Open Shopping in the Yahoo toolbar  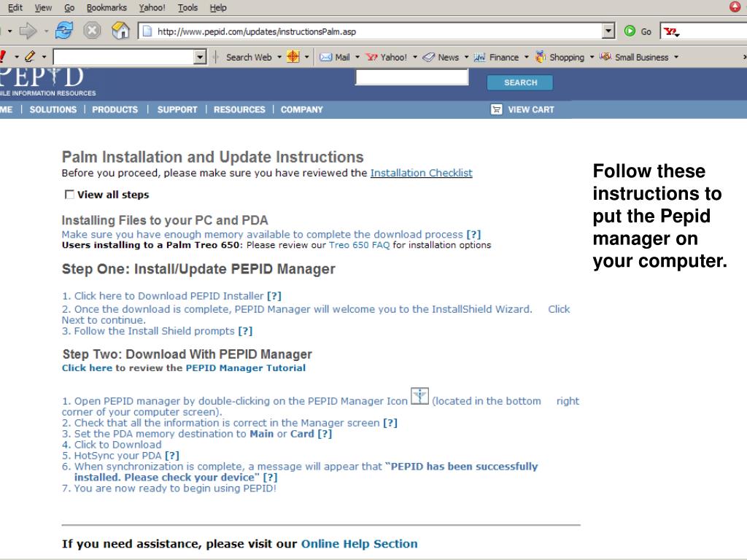pos(560,57)
